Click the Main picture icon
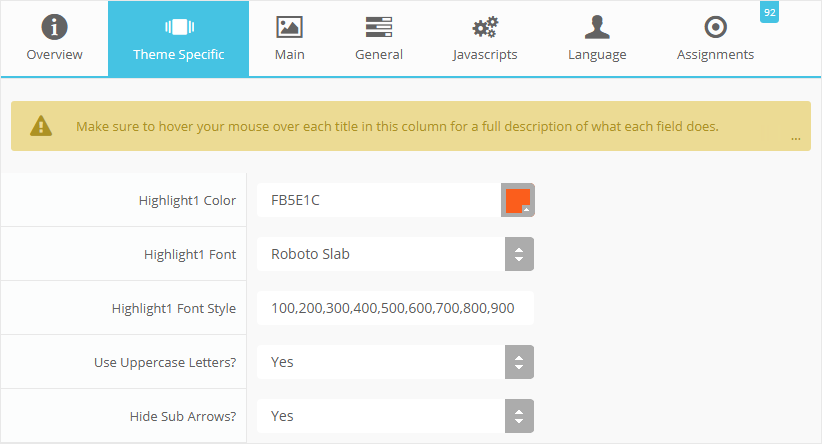The image size is (822, 444). tap(289, 27)
